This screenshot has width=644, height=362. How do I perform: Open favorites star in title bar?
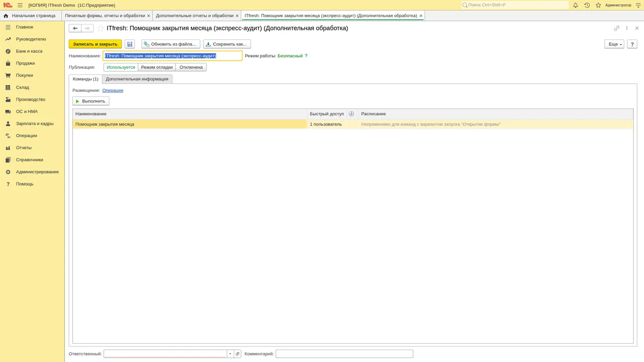click(598, 5)
